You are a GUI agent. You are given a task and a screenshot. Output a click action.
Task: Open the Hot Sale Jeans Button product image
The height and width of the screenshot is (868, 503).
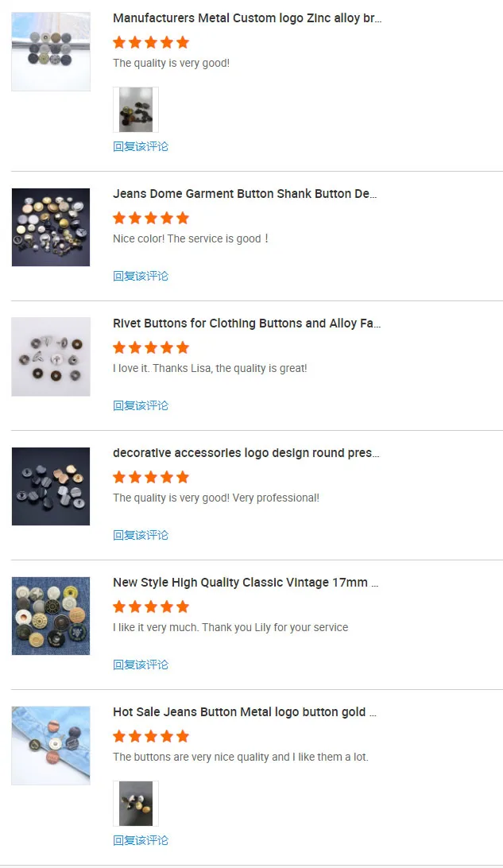(x=51, y=746)
